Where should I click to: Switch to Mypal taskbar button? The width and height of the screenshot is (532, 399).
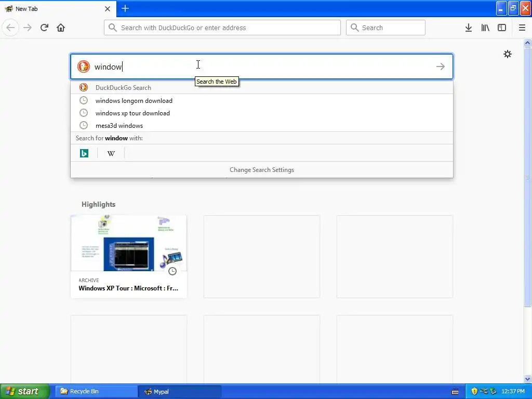click(180, 391)
